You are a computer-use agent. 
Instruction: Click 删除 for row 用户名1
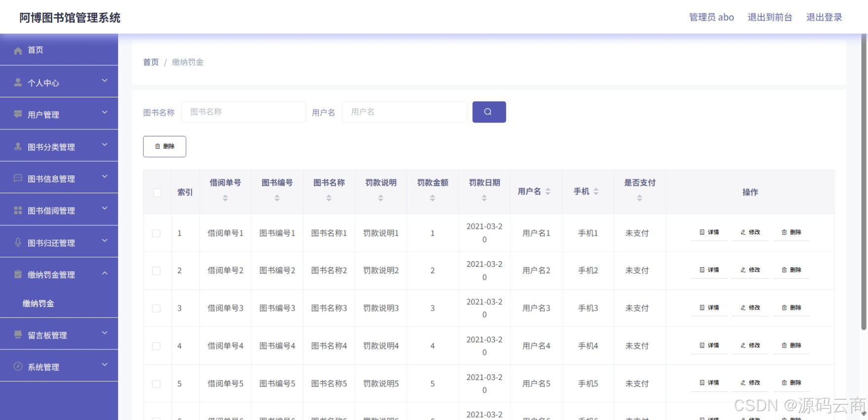[x=791, y=232]
